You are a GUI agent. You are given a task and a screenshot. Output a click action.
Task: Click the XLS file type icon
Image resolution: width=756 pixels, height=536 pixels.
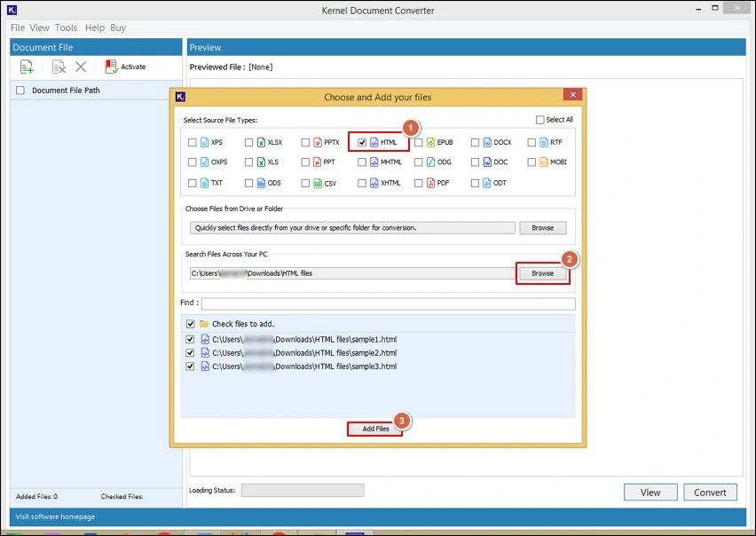pos(261,162)
